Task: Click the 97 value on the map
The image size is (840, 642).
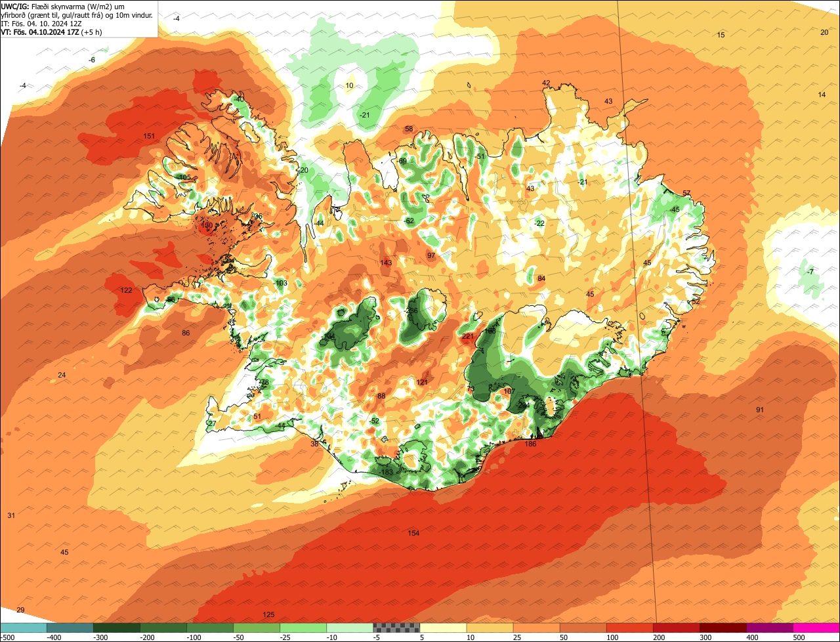Action: (431, 255)
